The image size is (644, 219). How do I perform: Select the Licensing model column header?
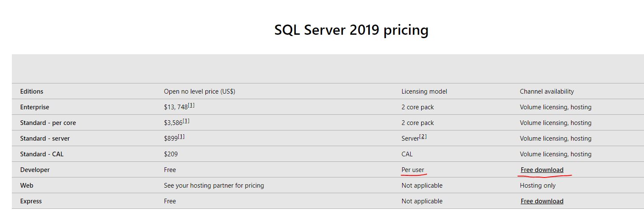tap(424, 91)
